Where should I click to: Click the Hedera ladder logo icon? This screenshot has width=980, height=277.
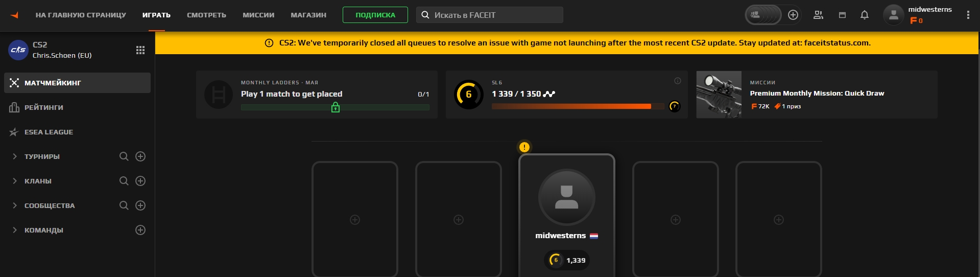tap(219, 95)
